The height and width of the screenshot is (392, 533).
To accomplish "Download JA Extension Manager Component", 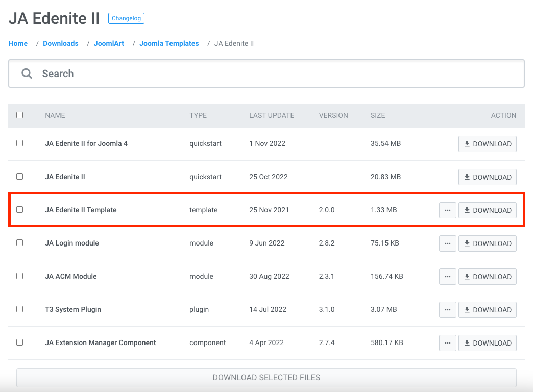I will [x=487, y=343].
